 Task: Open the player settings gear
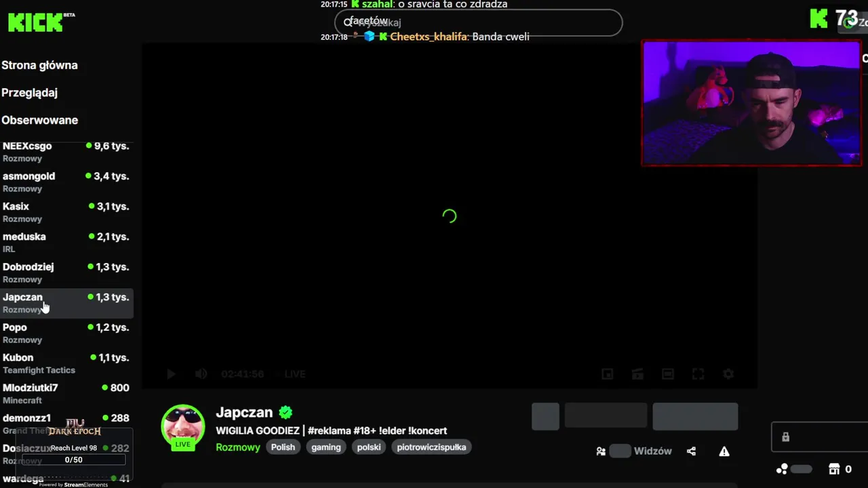point(728,374)
